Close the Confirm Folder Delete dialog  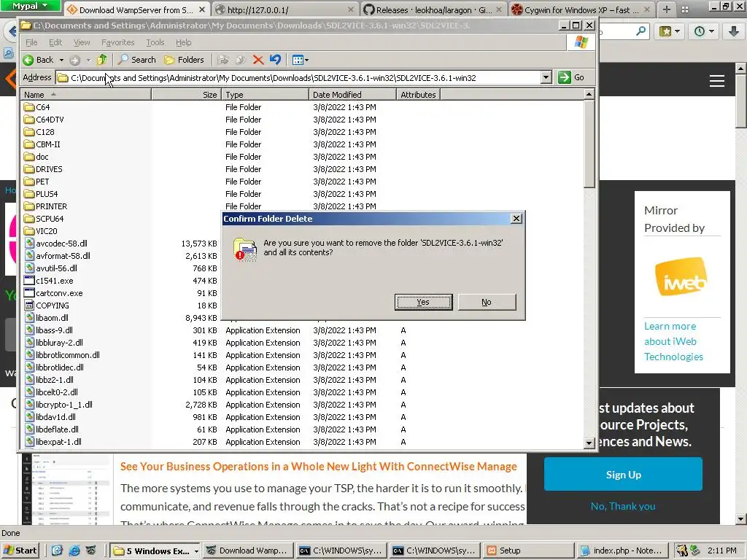pos(516,219)
